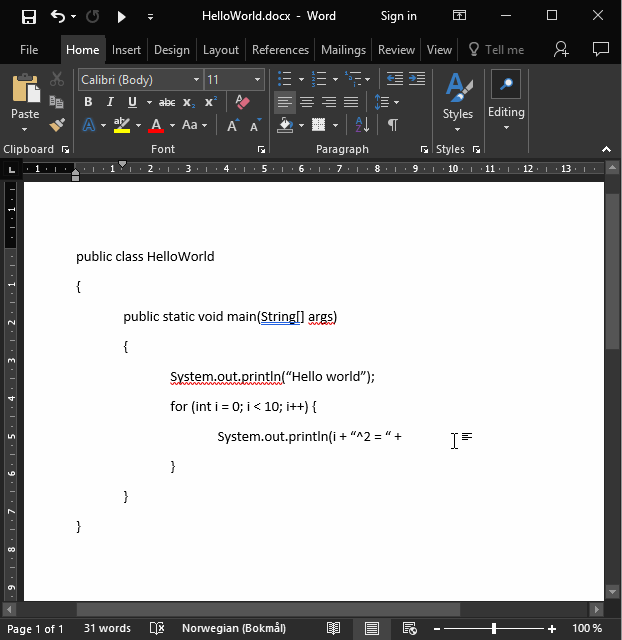Screen dimensions: 622x640
Task: Switch to the References tab
Action: coord(280,50)
